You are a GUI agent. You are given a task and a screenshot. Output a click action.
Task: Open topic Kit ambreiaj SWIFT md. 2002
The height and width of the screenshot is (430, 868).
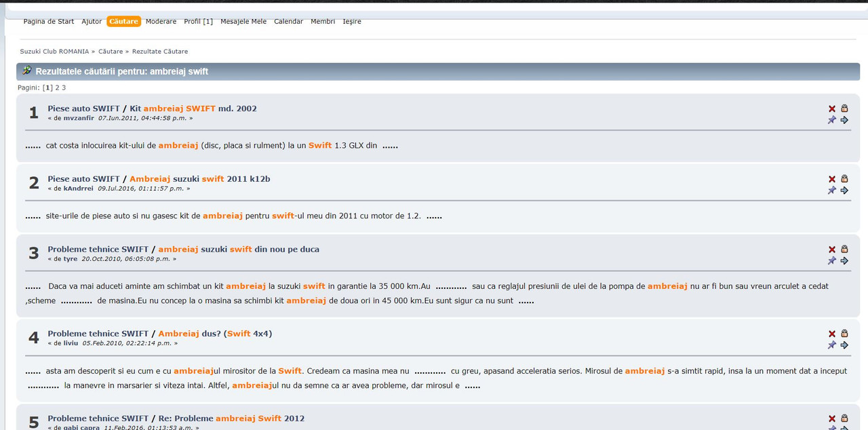coord(193,109)
